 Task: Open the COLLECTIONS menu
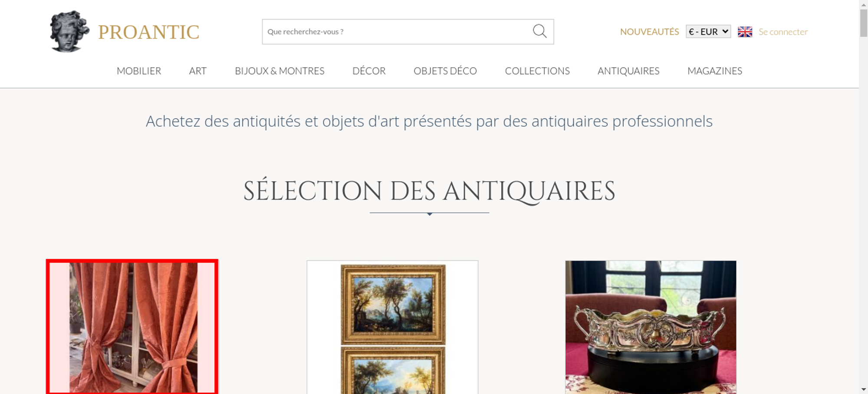(537, 71)
